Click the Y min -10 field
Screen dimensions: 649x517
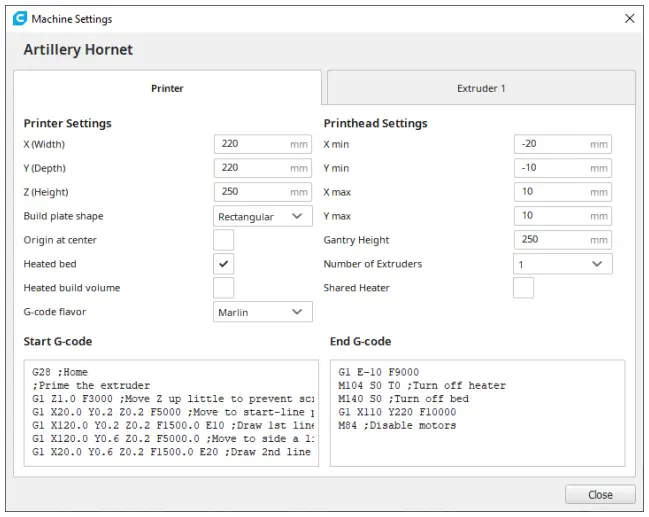point(562,168)
